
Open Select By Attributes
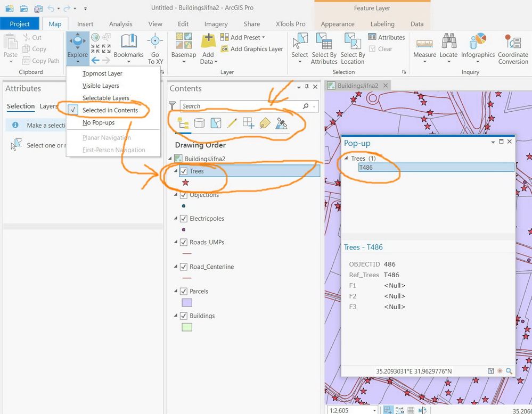(324, 48)
